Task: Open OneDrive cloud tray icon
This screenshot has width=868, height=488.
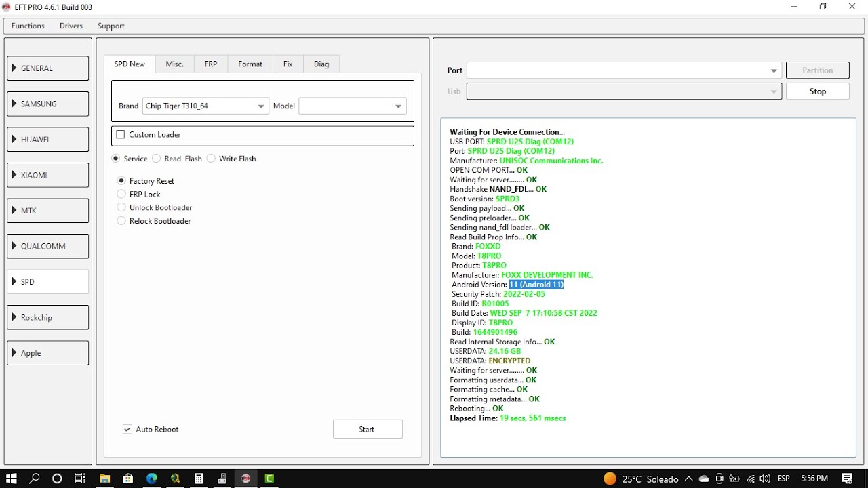Action: click(704, 479)
